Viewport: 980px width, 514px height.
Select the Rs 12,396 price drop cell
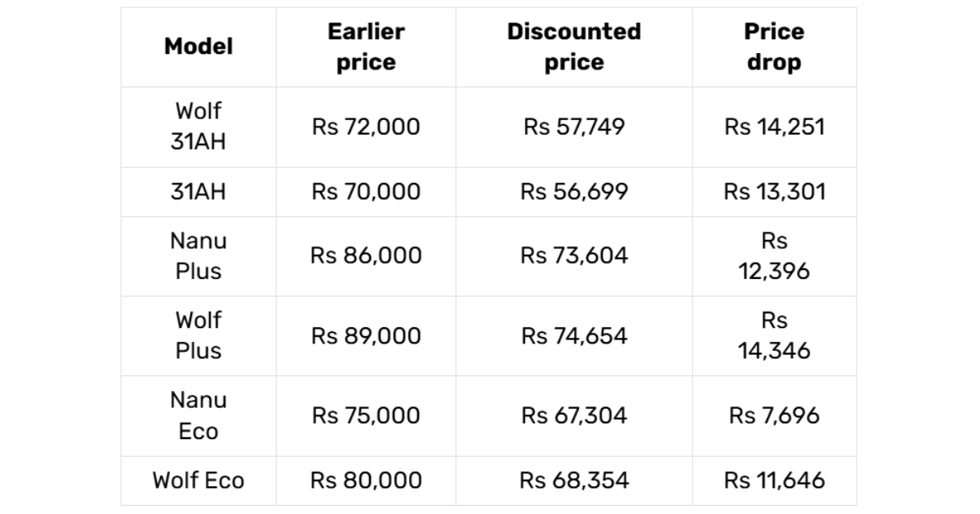[774, 255]
